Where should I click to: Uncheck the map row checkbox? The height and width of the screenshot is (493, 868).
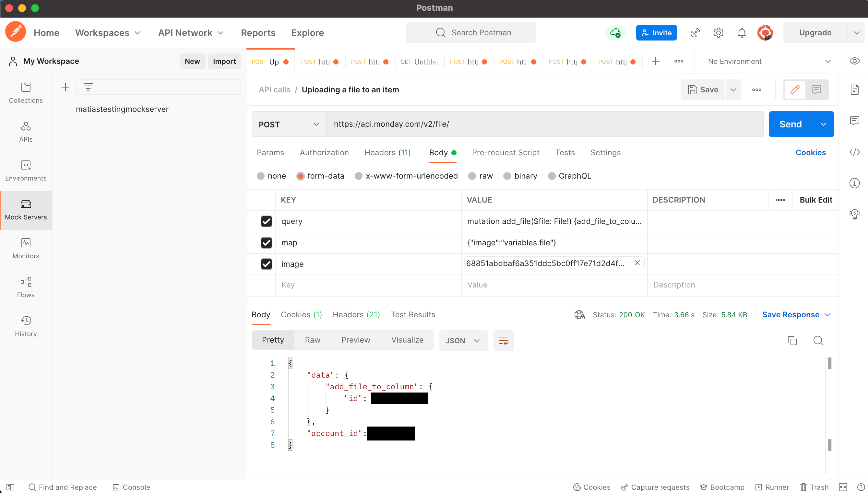click(267, 242)
